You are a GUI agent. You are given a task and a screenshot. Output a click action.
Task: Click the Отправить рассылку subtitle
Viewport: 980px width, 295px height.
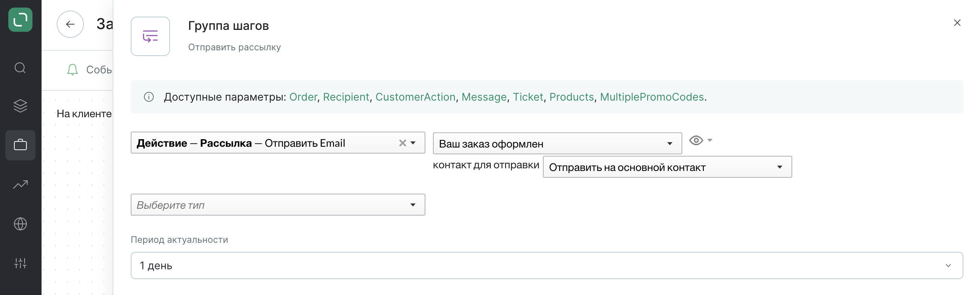point(234,47)
